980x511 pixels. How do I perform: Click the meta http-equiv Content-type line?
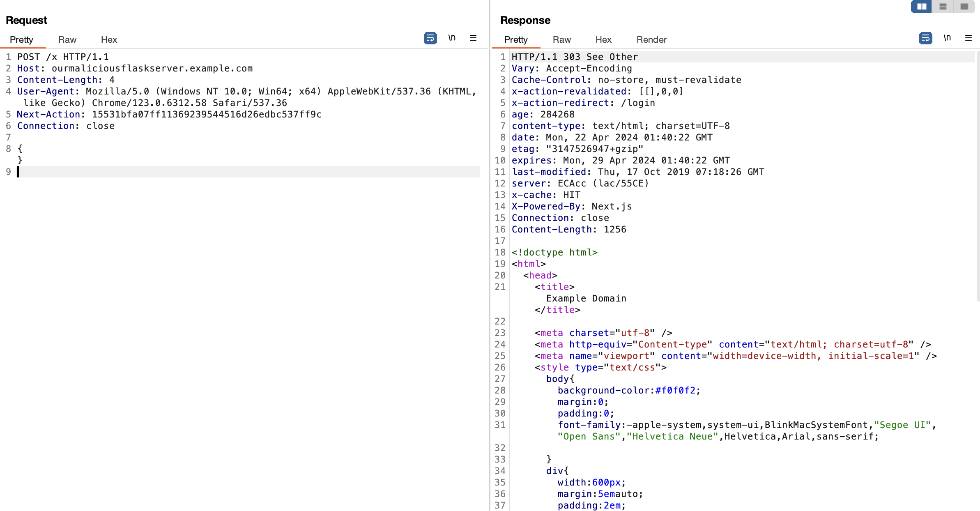coord(733,344)
